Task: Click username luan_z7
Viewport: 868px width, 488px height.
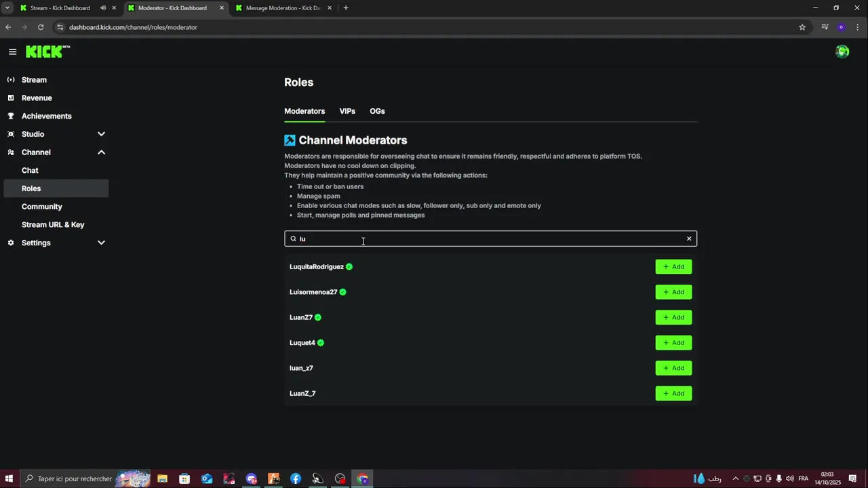Action: [x=301, y=368]
